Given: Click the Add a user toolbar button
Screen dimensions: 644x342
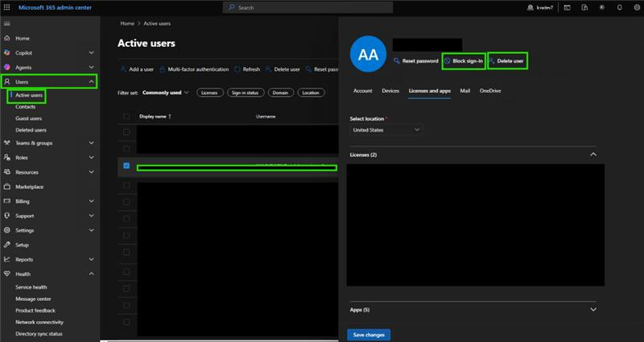Looking at the screenshot, I should tap(137, 69).
